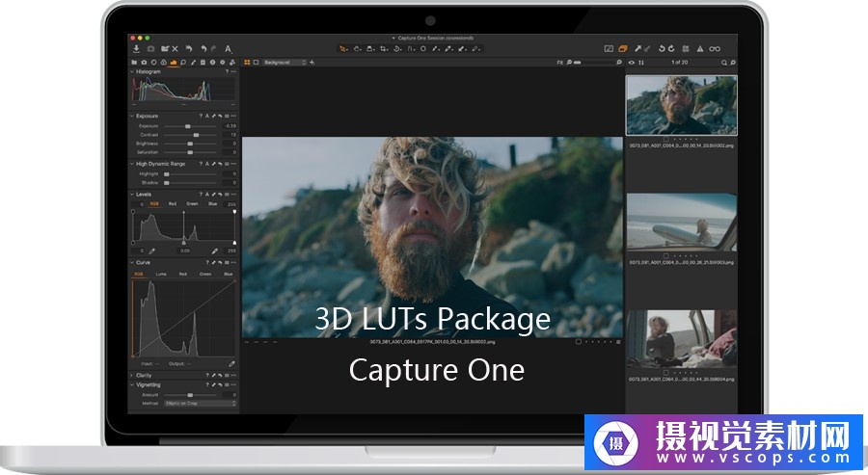Click the Fit zoom button
The width and height of the screenshot is (868, 475).
[559, 63]
